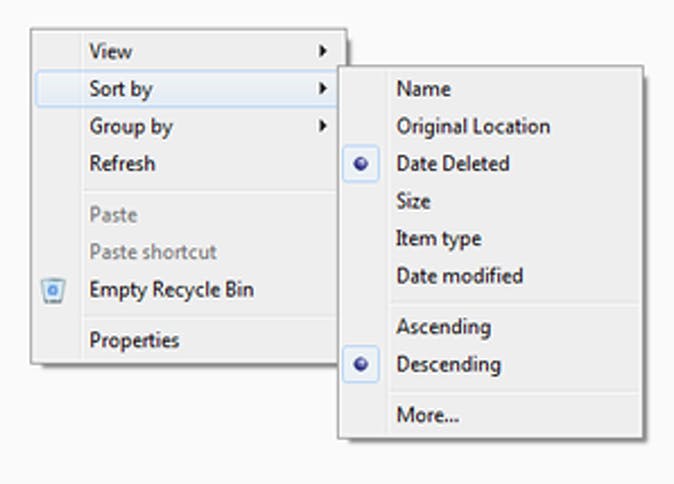Select the Date Deleted radio bullet

pos(361,164)
